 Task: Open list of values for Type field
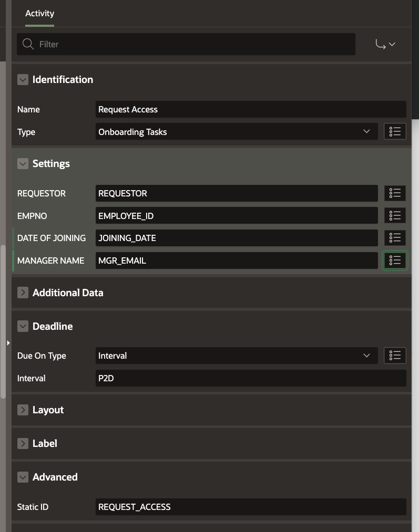coord(395,132)
